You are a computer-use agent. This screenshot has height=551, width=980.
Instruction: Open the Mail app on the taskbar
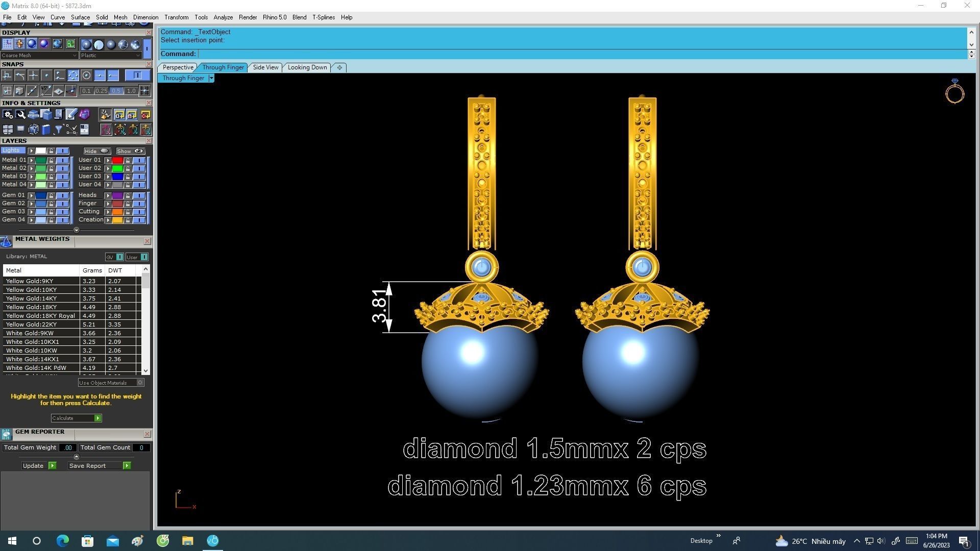112,541
